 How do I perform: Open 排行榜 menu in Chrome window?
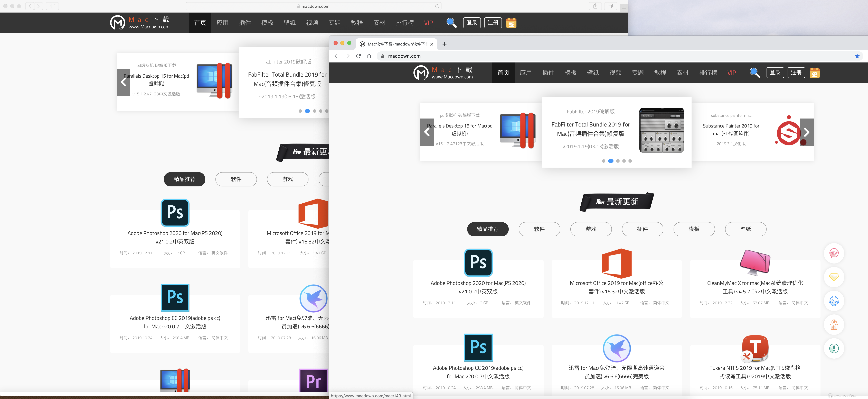coord(708,72)
